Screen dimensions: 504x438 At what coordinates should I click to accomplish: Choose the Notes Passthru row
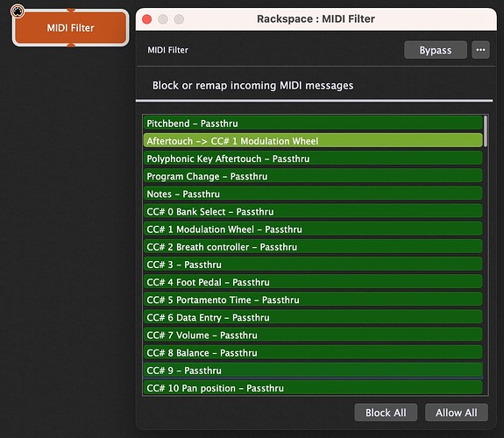pyautogui.click(x=313, y=194)
